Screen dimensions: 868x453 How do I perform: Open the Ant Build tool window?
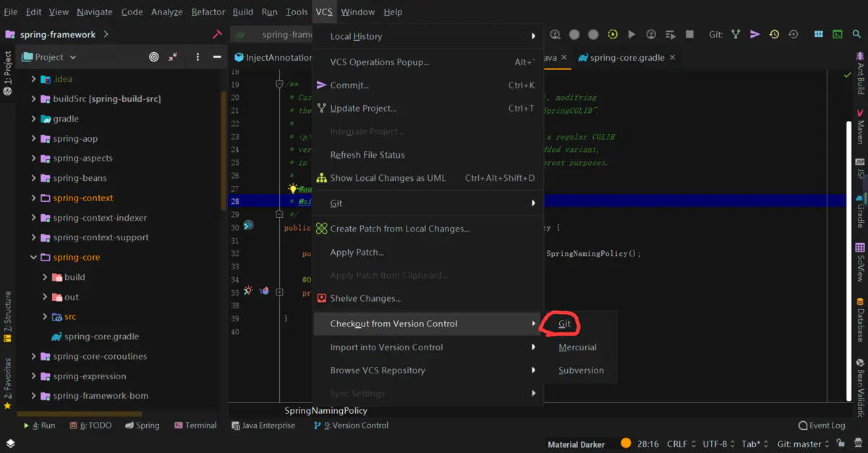[x=860, y=73]
